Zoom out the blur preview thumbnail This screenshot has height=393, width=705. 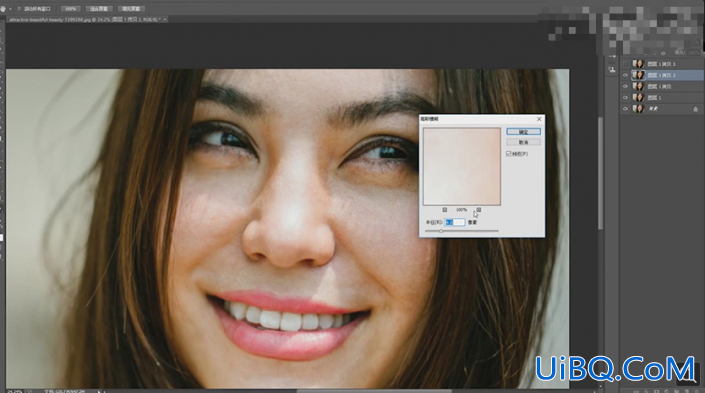(445, 210)
